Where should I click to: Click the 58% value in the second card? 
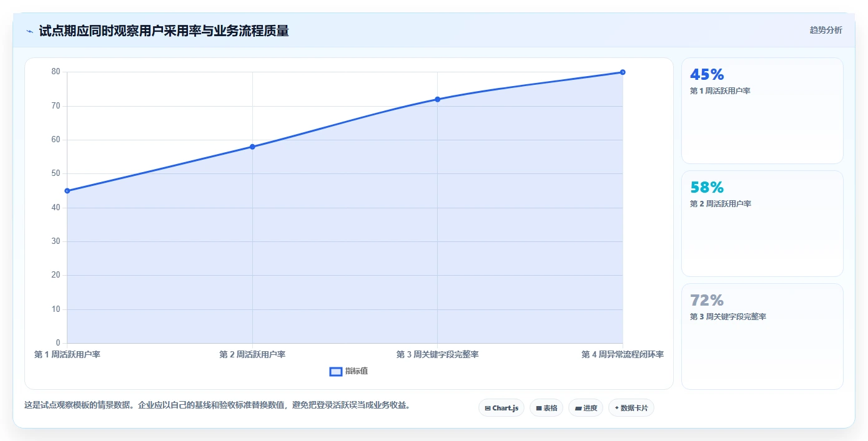point(707,187)
